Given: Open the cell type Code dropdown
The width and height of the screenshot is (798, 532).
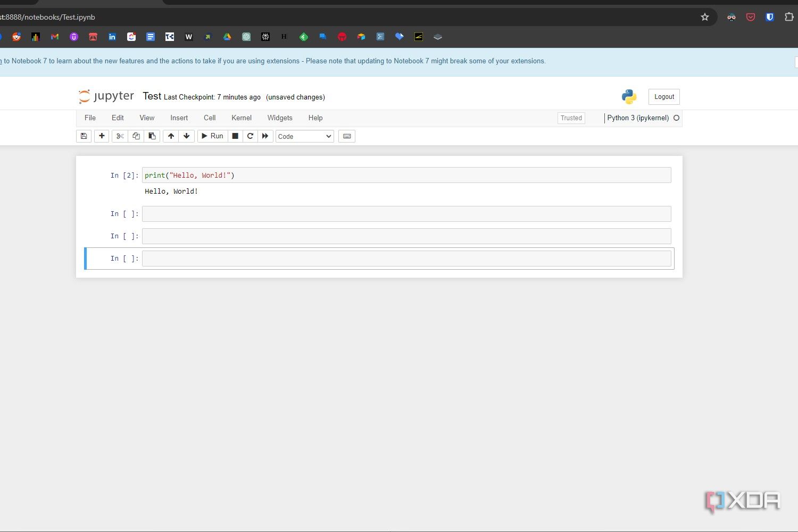Looking at the screenshot, I should [x=305, y=136].
